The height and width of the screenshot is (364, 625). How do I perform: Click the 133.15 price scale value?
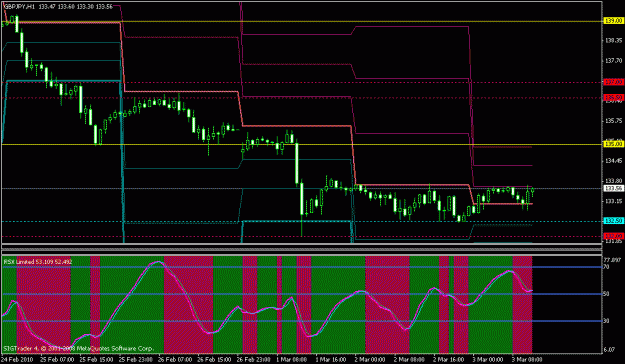(613, 201)
